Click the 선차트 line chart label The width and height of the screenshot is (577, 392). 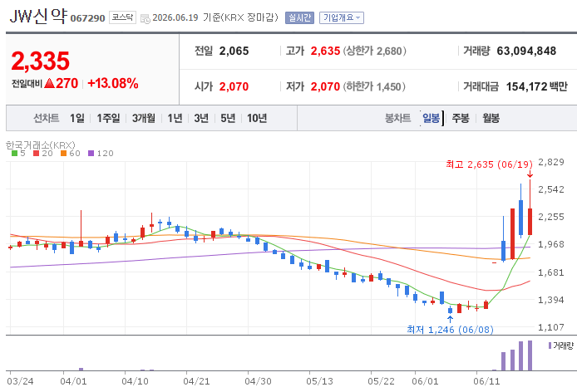coord(47,118)
